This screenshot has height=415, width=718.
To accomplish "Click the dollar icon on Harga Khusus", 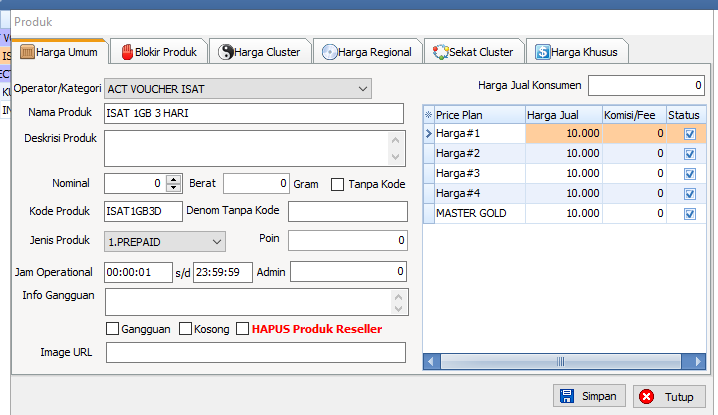I will pyautogui.click(x=543, y=52).
